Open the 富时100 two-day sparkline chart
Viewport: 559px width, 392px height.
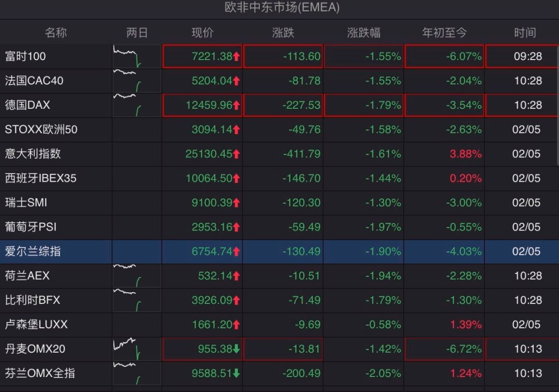137,56
